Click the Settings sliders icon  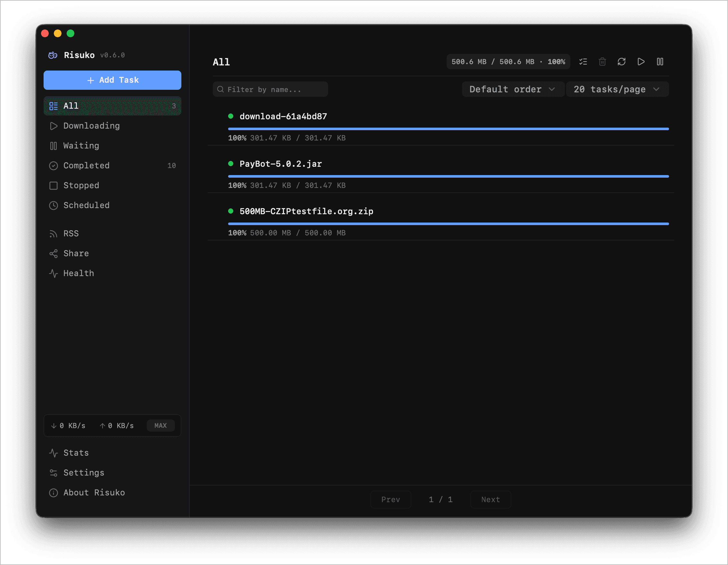[x=53, y=473]
